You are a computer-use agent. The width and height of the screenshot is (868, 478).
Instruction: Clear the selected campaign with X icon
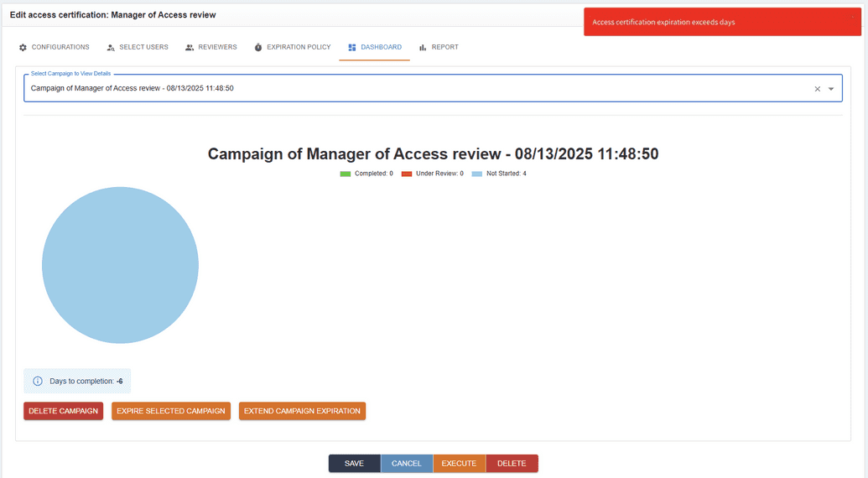pyautogui.click(x=818, y=89)
